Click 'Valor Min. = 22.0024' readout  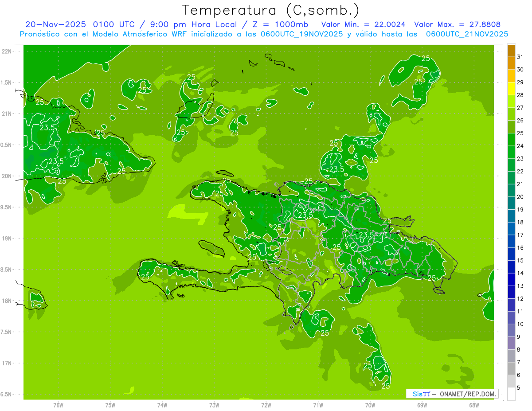pos(363,24)
